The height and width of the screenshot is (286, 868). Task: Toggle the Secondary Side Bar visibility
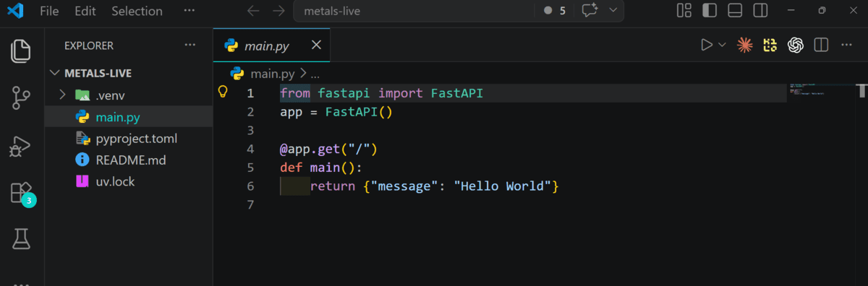[x=760, y=11]
